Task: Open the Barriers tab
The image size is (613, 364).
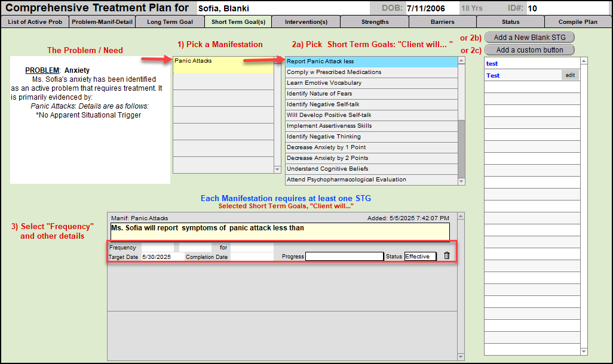Action: click(x=442, y=22)
